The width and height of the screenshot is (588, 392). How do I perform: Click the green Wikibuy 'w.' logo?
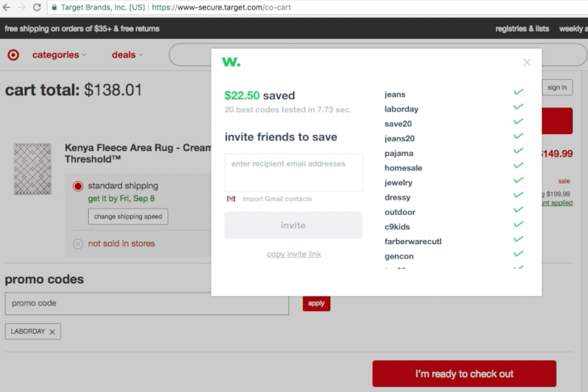coord(231,61)
